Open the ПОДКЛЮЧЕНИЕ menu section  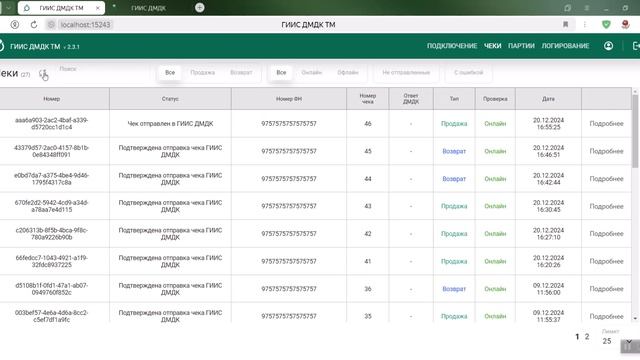(x=452, y=46)
